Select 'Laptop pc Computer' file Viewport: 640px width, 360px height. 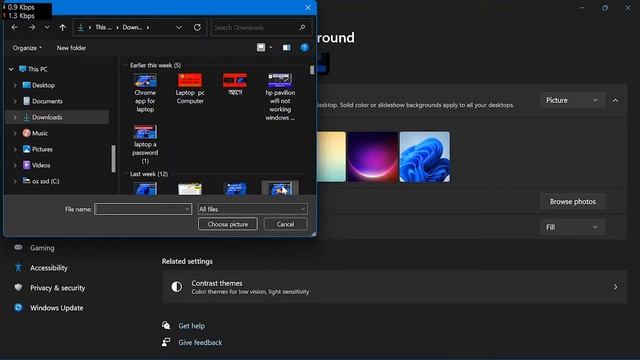coord(190,89)
